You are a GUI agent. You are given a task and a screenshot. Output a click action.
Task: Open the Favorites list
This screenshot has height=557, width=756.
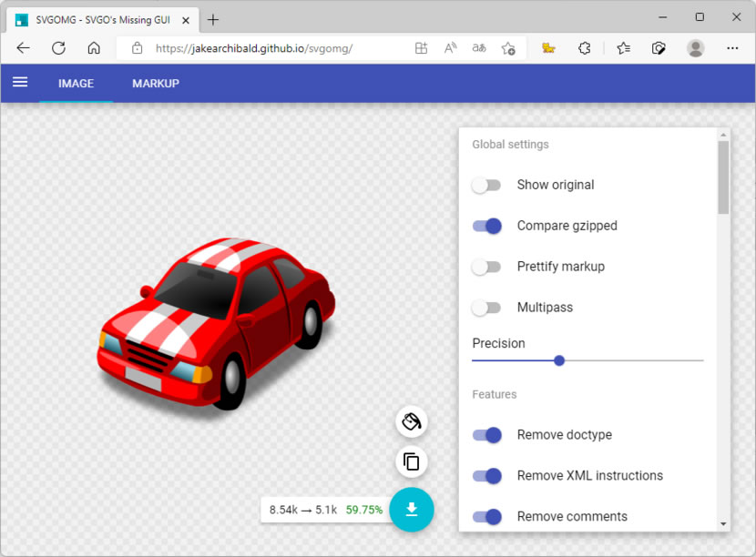tap(623, 48)
